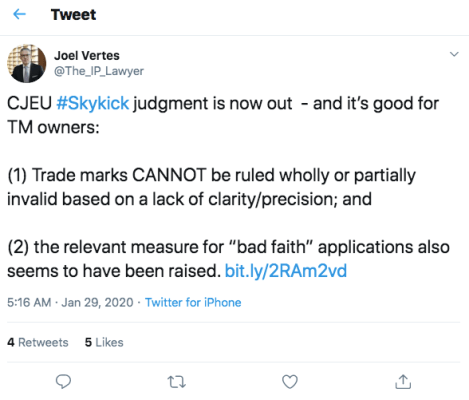Like the tweet with the heart icon
This screenshot has height=400, width=469.
pyautogui.click(x=290, y=382)
